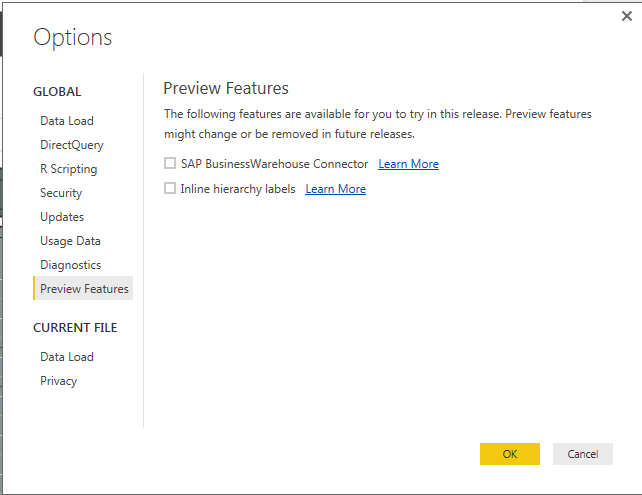This screenshot has height=495, width=642.
Task: Open Updates settings
Action: pyautogui.click(x=62, y=217)
